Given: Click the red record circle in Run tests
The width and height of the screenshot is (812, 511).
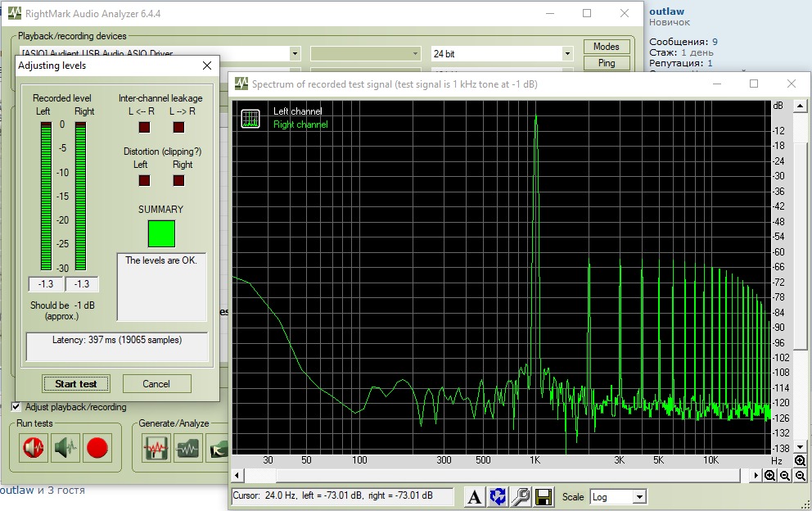Looking at the screenshot, I should [x=97, y=448].
